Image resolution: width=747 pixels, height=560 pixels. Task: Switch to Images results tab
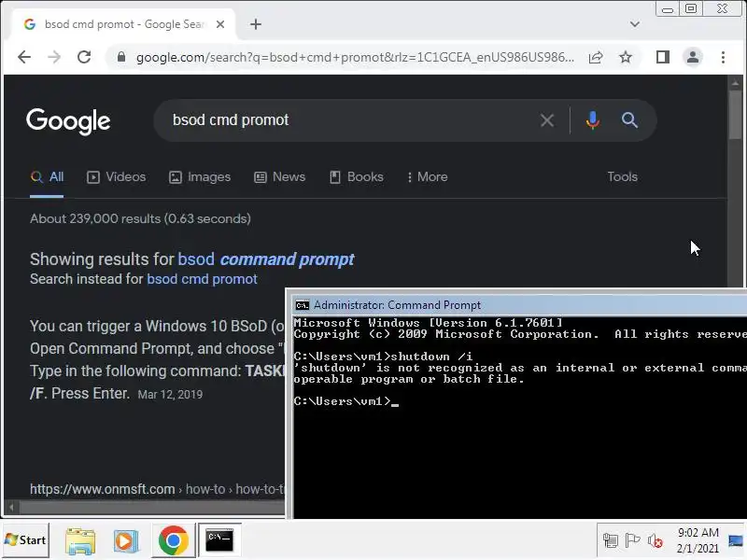point(200,177)
